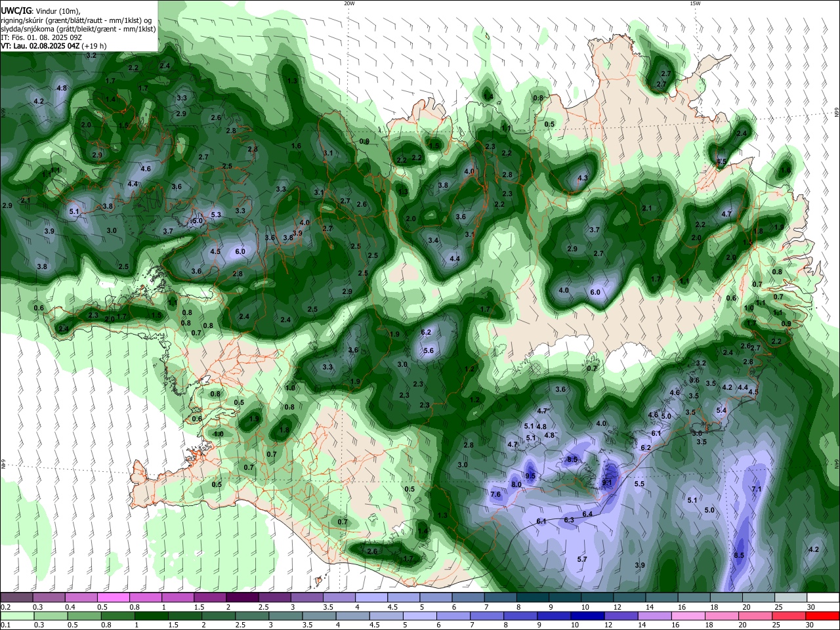
Task: Click the dark navy 10 mm swatch in lower rain legend
Action: (587, 616)
